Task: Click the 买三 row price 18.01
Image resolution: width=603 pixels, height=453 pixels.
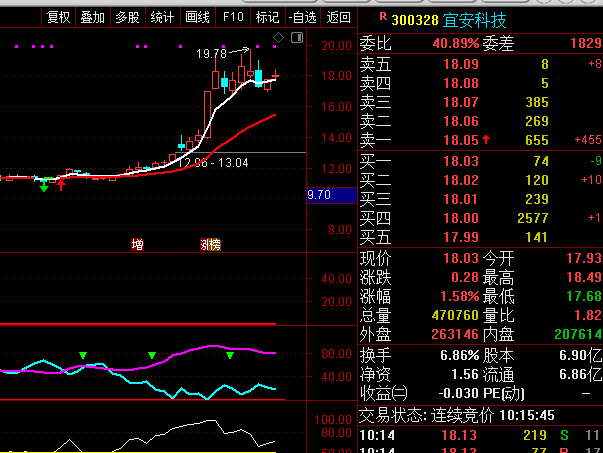Action: point(461,199)
